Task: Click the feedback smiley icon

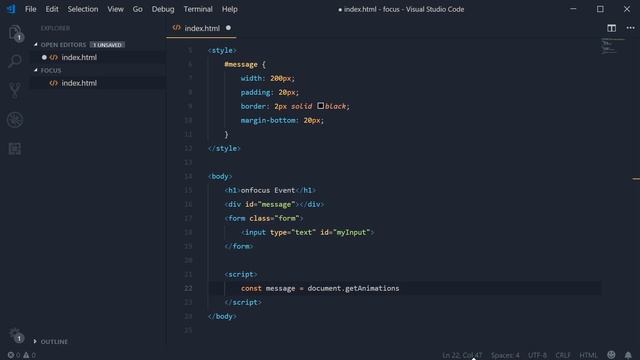Action: pyautogui.click(x=611, y=355)
